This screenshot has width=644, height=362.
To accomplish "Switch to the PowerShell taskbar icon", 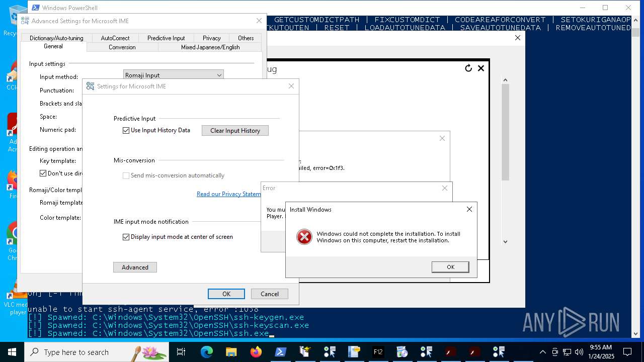I will 280,352.
